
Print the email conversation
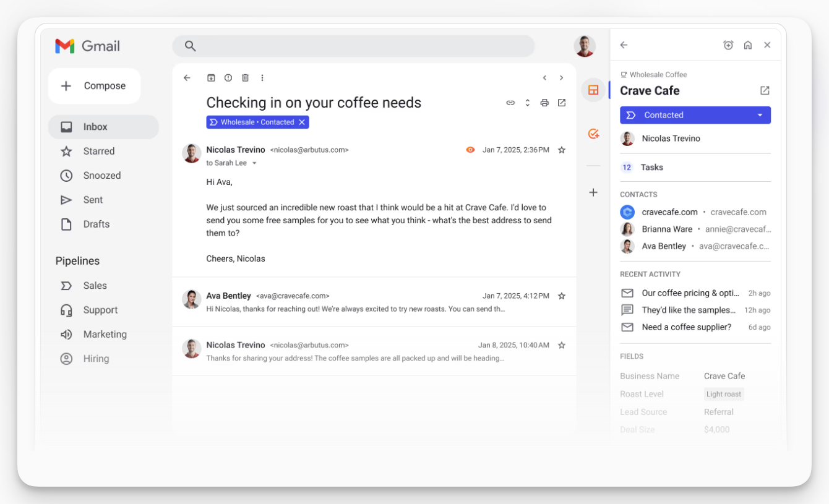(544, 103)
